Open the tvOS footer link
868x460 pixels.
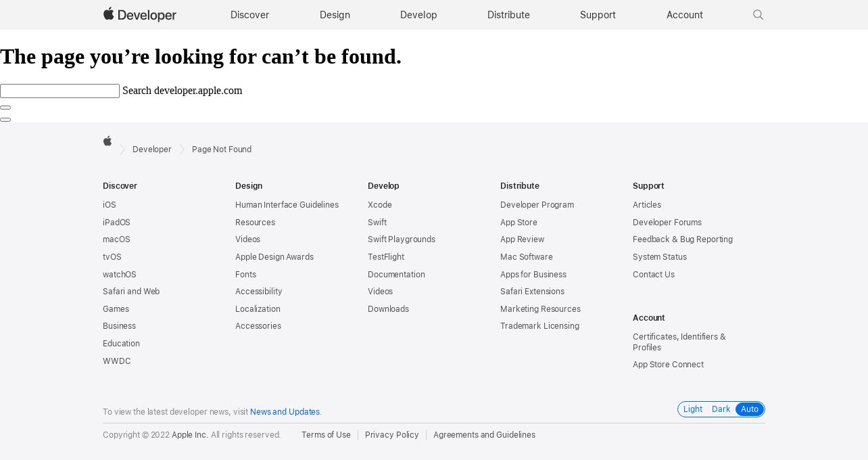(x=112, y=257)
